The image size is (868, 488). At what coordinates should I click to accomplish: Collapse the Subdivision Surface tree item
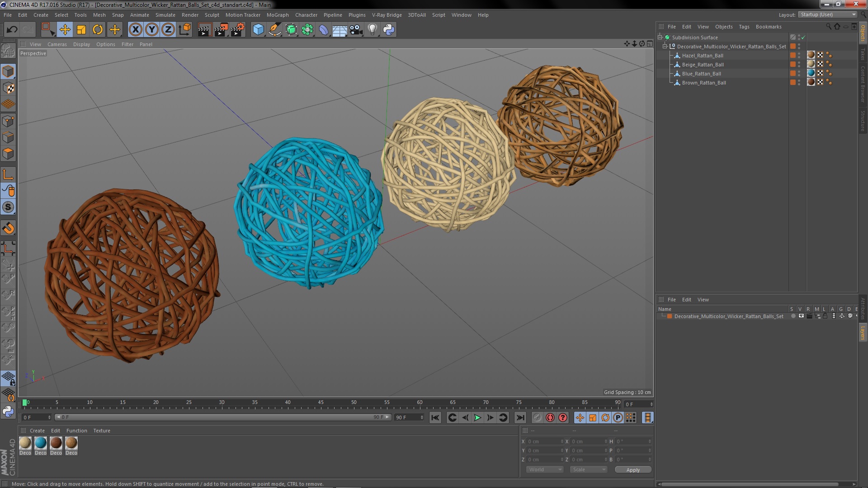(660, 38)
